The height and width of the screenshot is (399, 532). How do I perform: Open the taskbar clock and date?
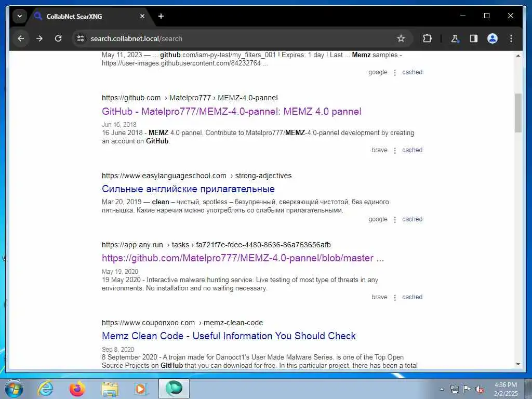pos(506,389)
